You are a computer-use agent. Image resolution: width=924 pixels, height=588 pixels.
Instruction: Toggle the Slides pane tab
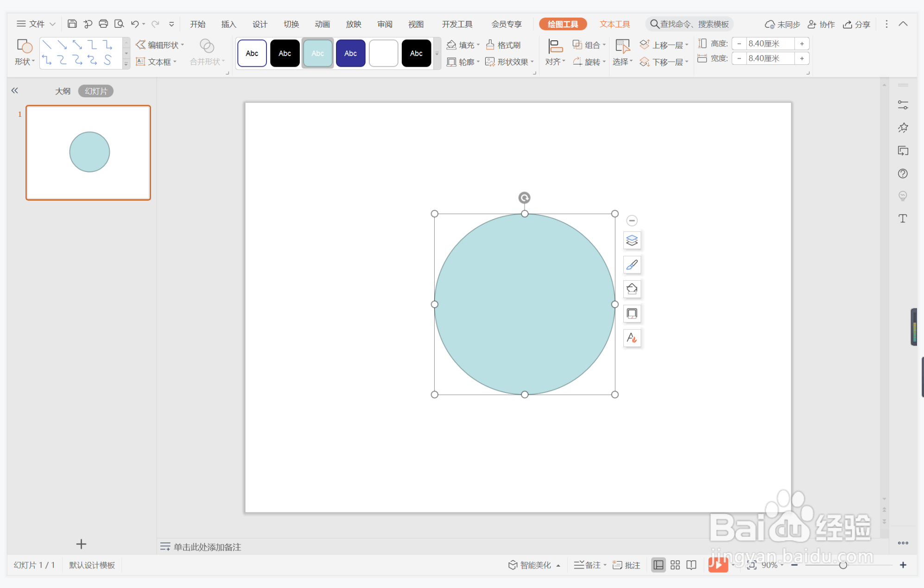(x=96, y=91)
